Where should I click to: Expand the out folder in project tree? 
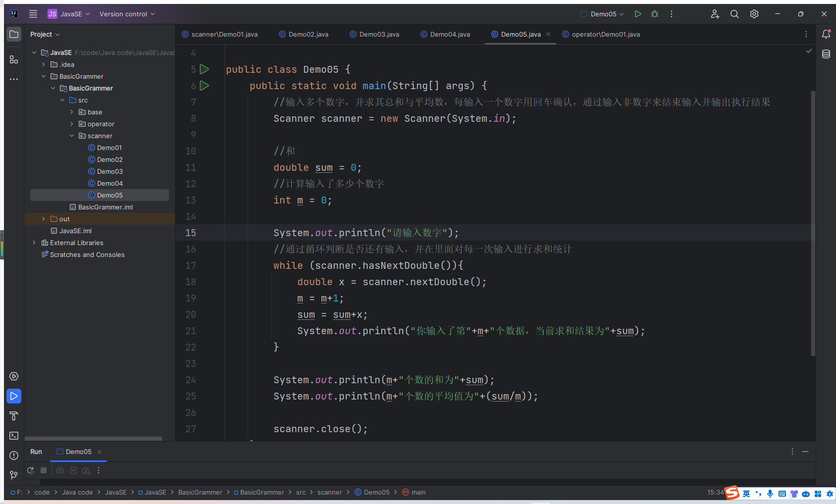pyautogui.click(x=44, y=219)
